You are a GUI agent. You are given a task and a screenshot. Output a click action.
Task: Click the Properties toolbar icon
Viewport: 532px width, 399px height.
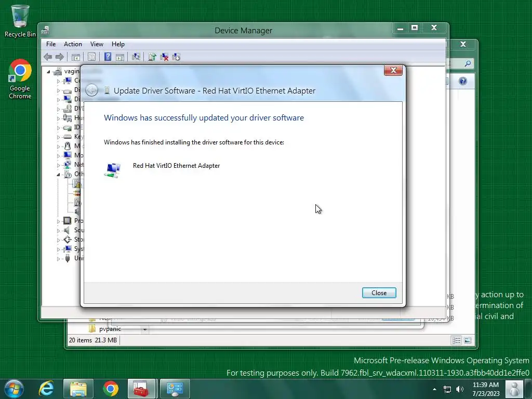click(91, 57)
